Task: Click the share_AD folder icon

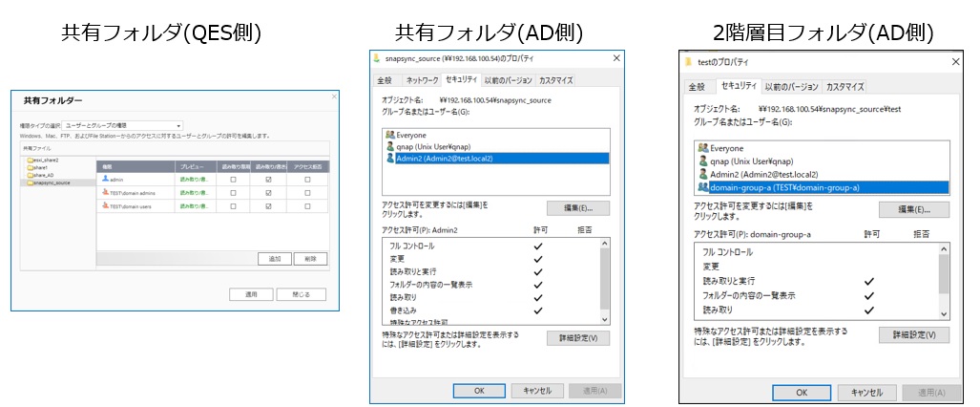Action: tap(31, 175)
